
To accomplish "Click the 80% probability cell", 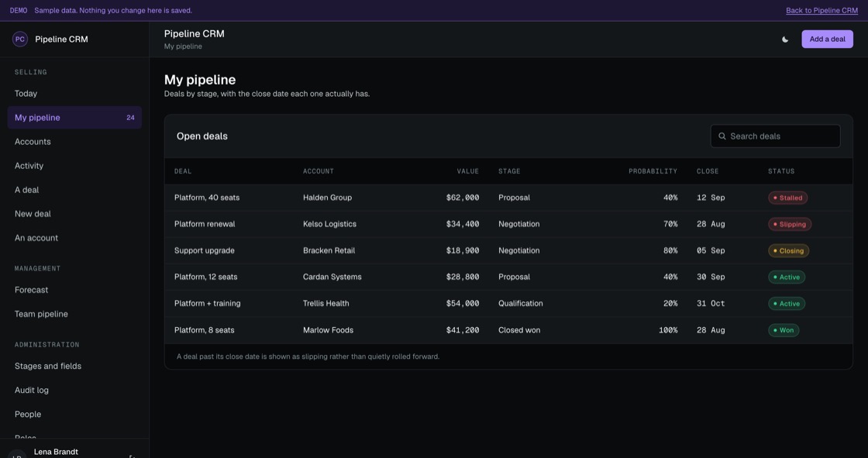I will (x=670, y=251).
